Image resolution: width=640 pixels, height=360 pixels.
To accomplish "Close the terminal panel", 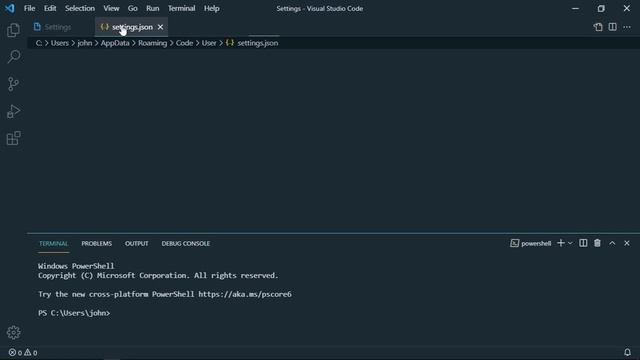I will pos(627,243).
